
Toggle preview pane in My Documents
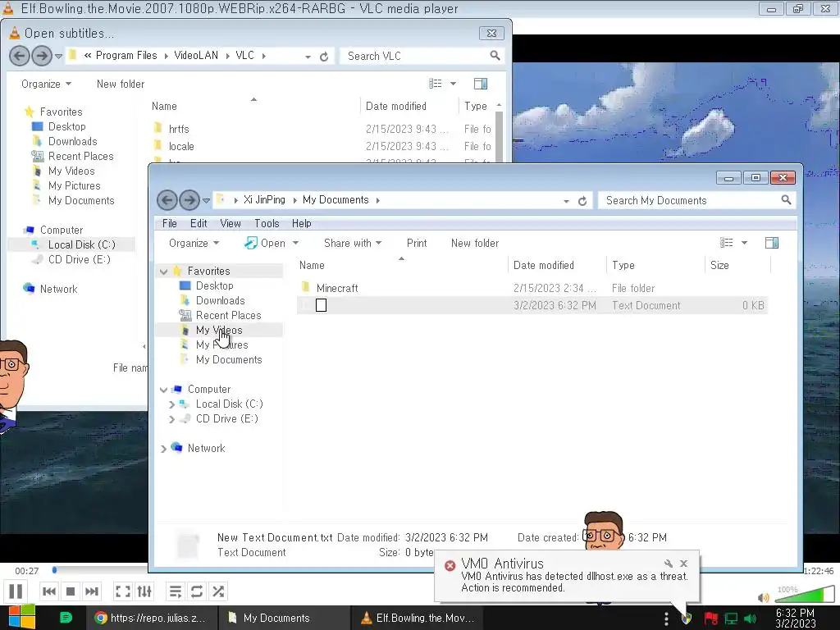772,243
